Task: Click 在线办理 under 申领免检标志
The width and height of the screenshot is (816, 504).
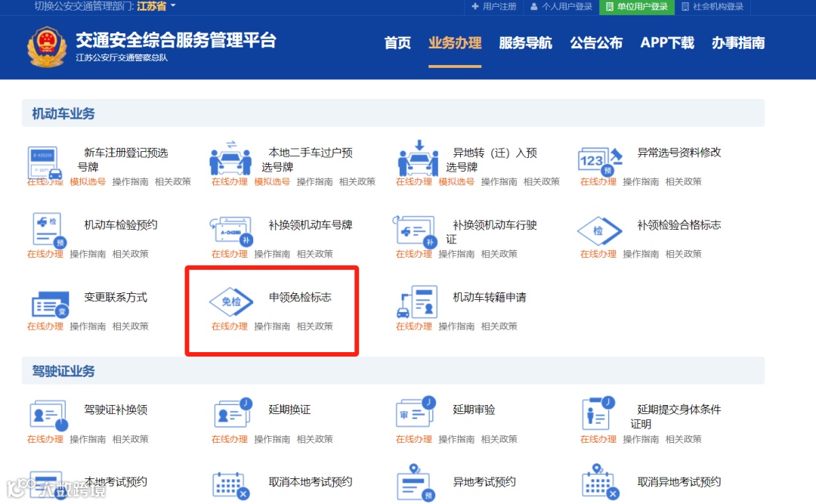Action: 230,326
